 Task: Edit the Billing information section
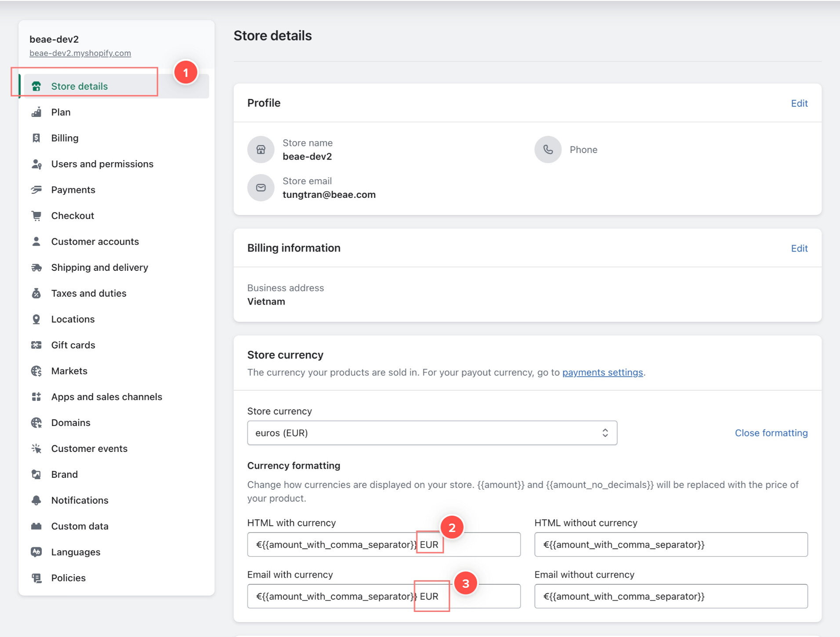click(x=799, y=248)
